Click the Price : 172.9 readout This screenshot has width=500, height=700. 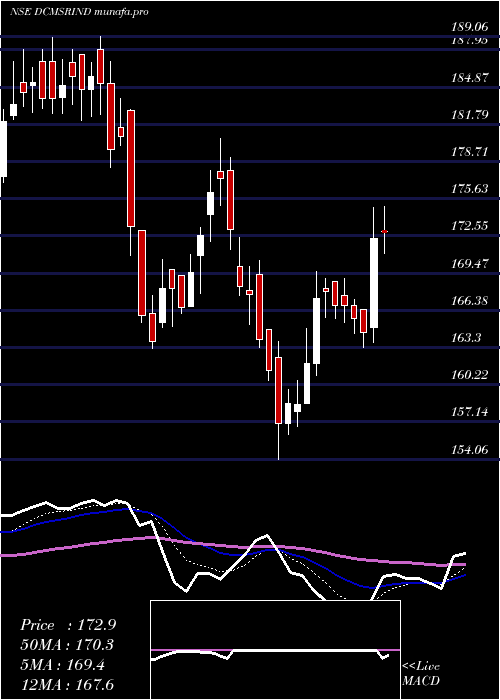pyautogui.click(x=68, y=625)
